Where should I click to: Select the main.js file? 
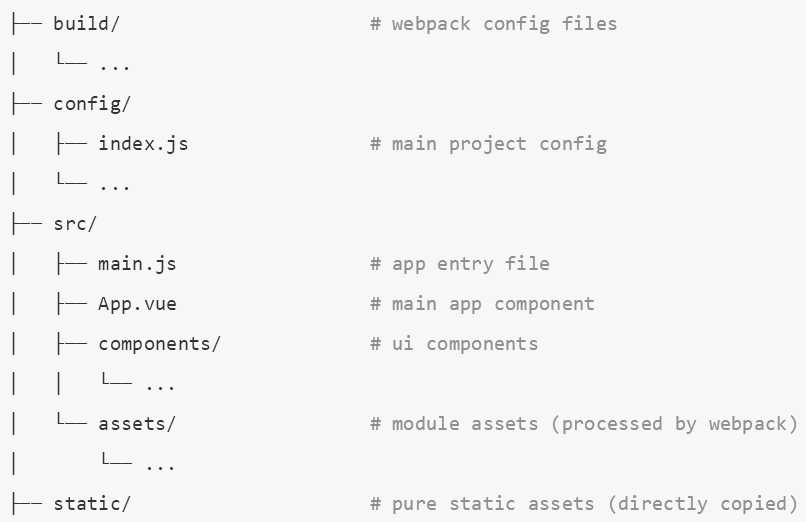[x=137, y=264]
